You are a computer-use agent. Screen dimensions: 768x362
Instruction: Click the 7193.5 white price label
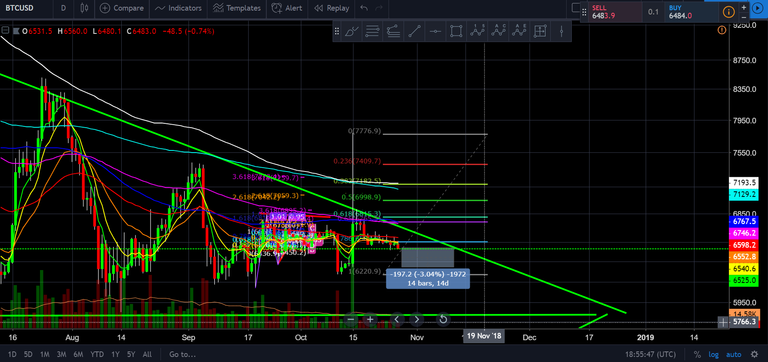pos(743,182)
